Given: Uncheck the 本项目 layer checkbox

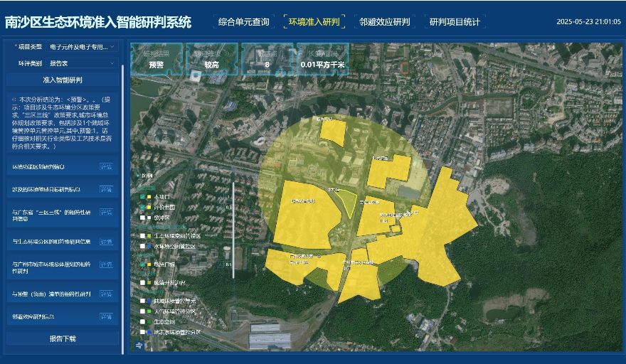Looking at the screenshot, I should tap(142, 196).
